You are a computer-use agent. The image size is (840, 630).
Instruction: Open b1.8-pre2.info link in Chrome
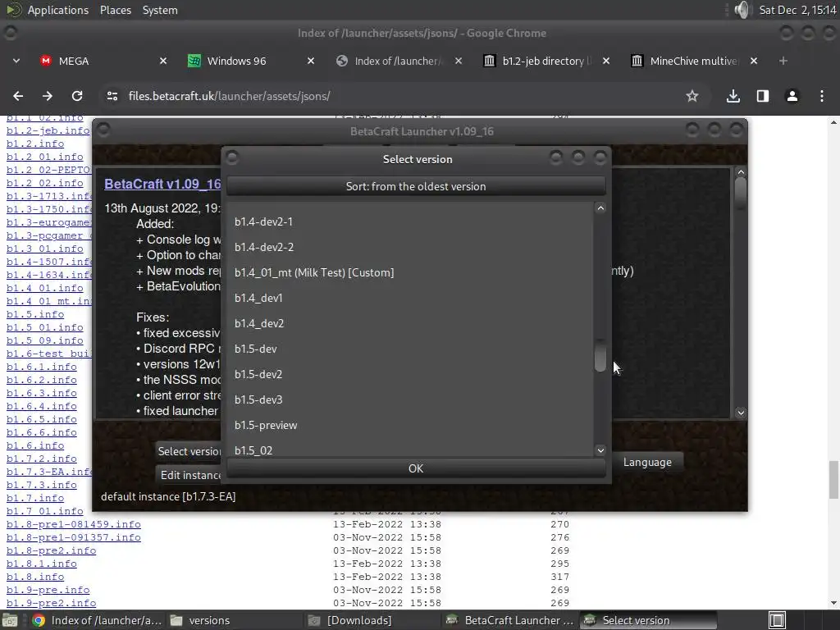pyautogui.click(x=51, y=550)
